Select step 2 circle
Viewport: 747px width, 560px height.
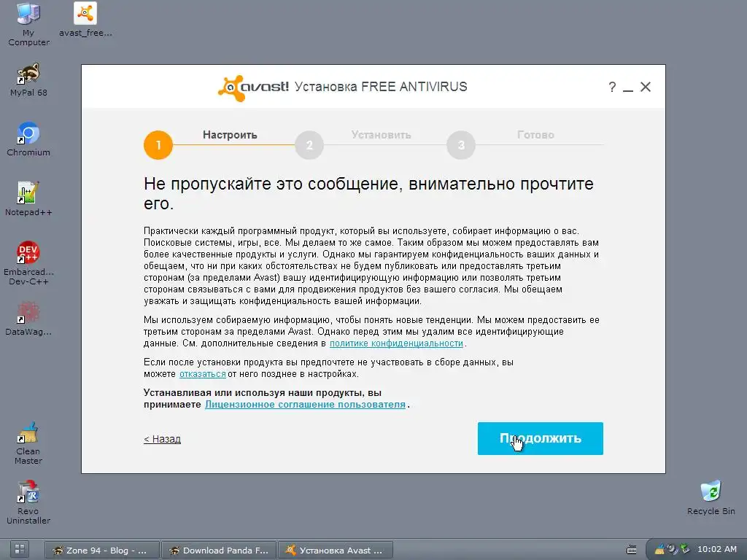click(309, 145)
